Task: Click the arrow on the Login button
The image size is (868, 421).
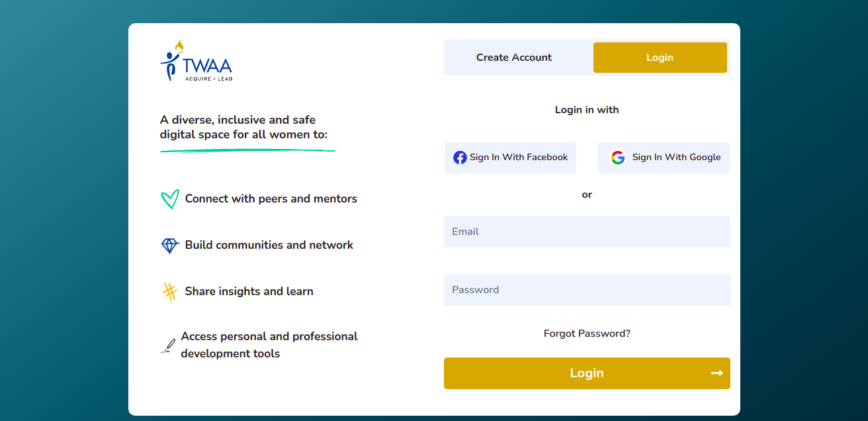Action: pos(716,373)
